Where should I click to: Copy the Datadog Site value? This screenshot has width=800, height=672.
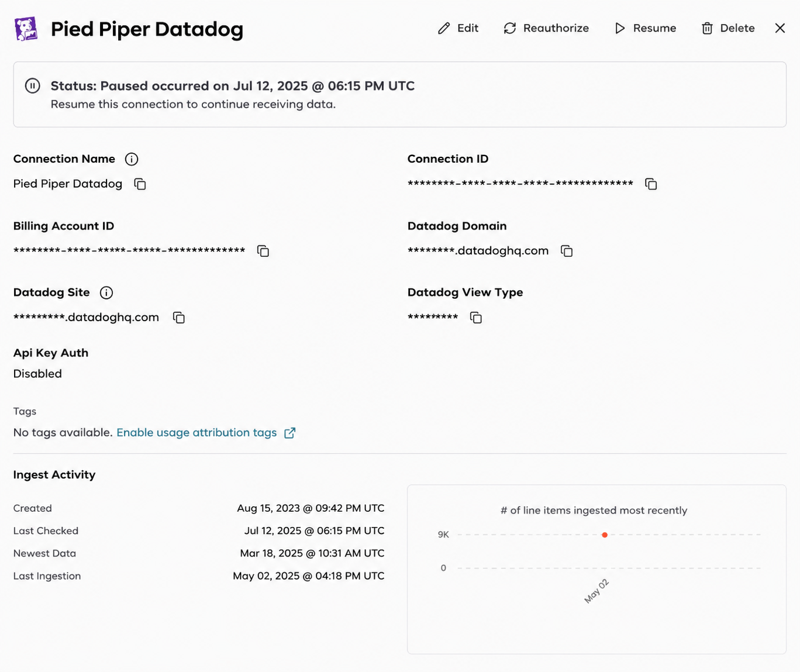tap(179, 318)
